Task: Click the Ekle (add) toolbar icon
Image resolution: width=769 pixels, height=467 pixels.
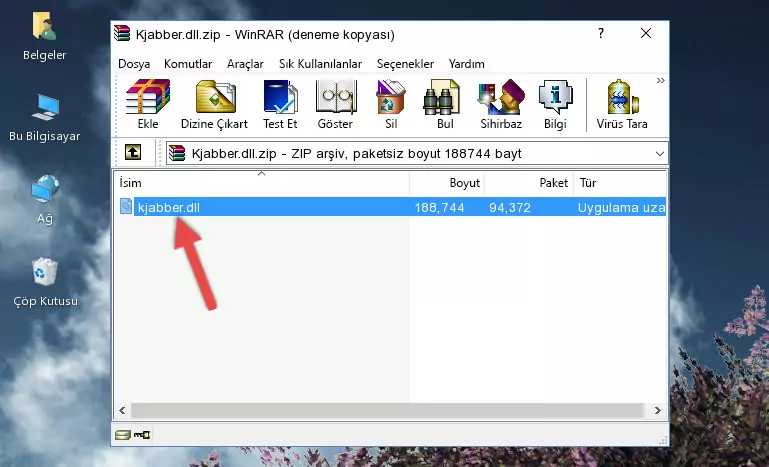Action: pyautogui.click(x=148, y=105)
